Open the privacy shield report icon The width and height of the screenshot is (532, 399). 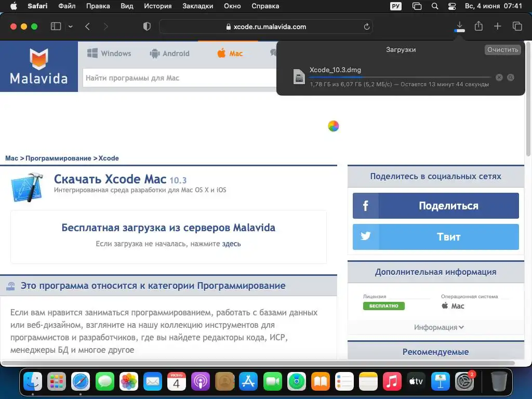pyautogui.click(x=147, y=26)
